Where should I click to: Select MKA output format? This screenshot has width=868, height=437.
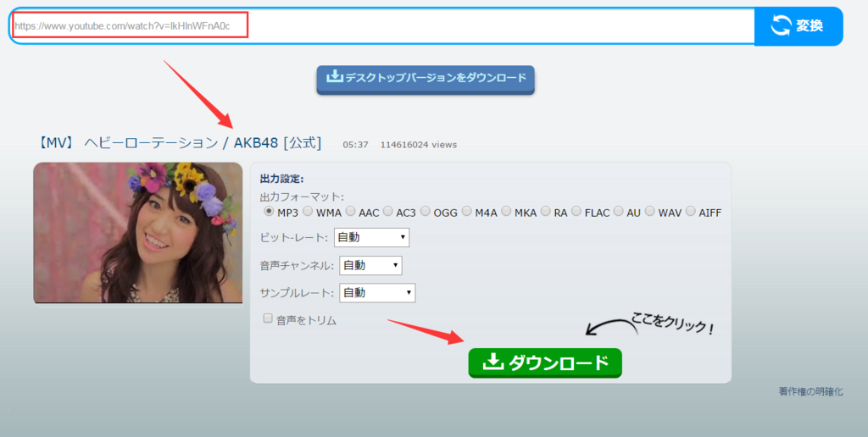[506, 212]
